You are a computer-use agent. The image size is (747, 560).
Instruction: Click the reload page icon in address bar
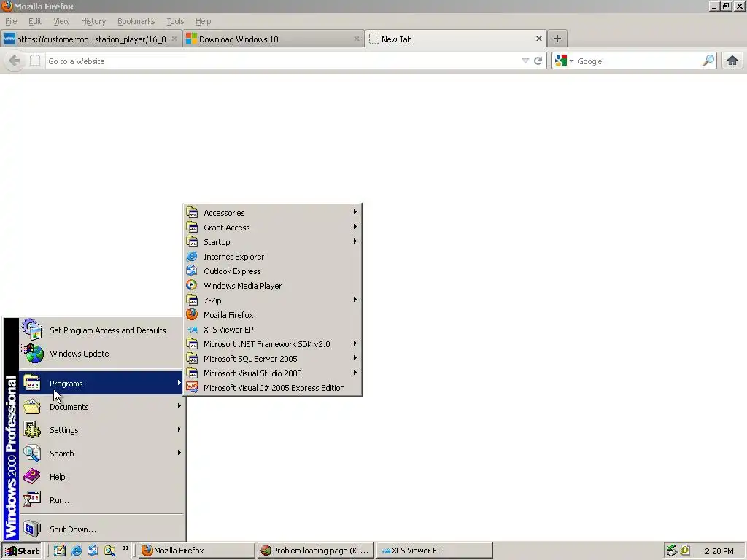click(538, 61)
